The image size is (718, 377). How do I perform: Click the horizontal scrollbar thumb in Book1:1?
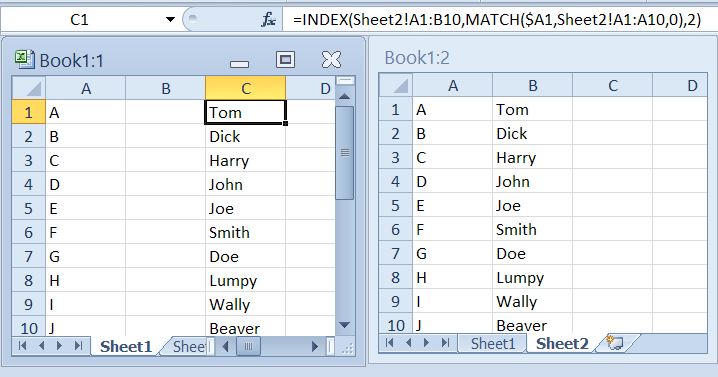[248, 346]
